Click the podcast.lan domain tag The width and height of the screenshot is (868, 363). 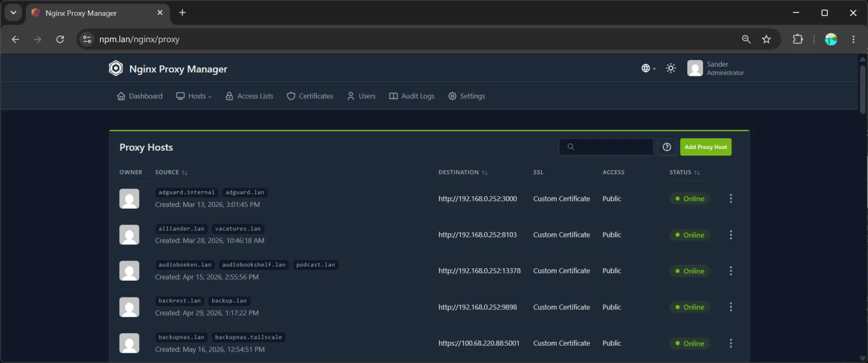(x=316, y=265)
